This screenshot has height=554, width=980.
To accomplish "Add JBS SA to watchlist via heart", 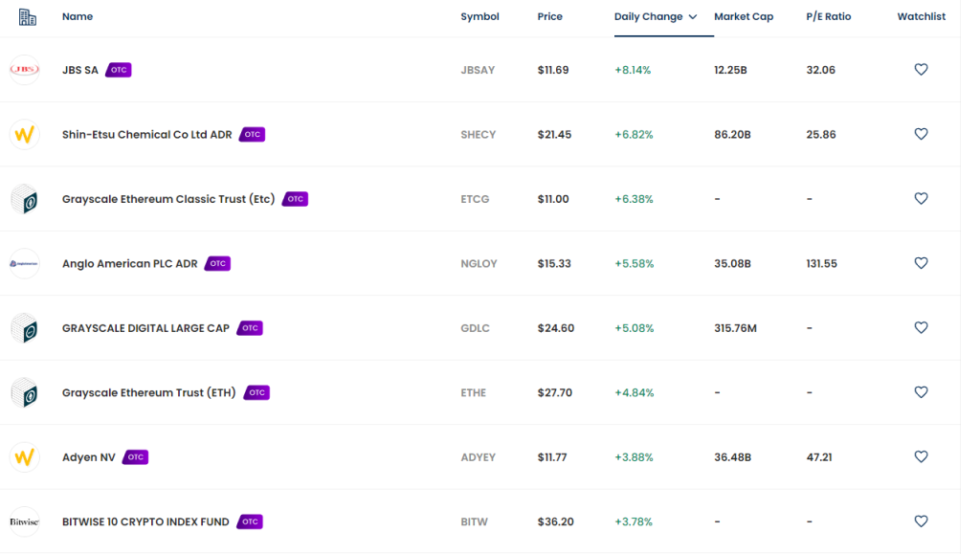I will 921,69.
